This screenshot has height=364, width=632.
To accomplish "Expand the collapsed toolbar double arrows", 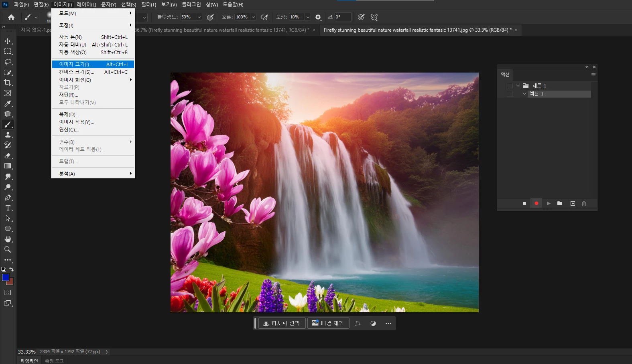I will click(4, 27).
